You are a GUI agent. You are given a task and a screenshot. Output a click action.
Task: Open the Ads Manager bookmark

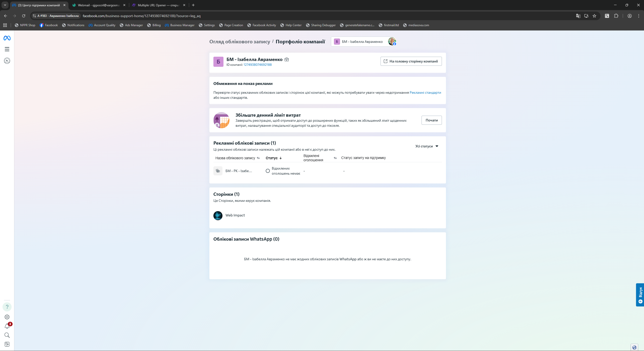(131, 25)
